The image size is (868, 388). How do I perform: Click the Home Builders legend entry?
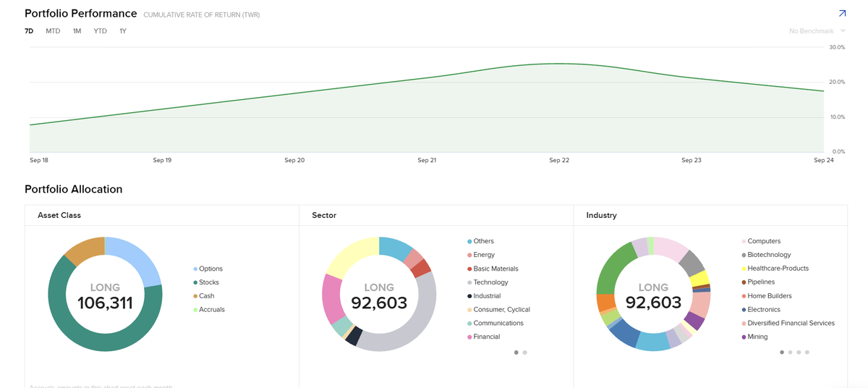click(766, 296)
